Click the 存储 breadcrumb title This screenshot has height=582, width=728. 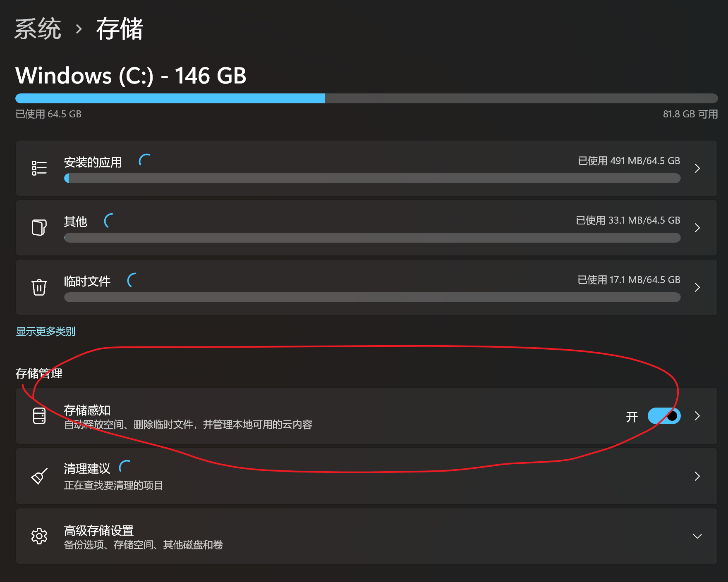(x=120, y=29)
